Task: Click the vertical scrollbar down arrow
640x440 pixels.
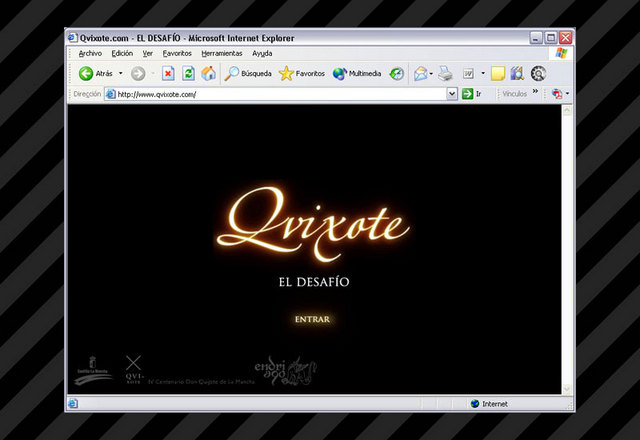Action: pyautogui.click(x=567, y=389)
